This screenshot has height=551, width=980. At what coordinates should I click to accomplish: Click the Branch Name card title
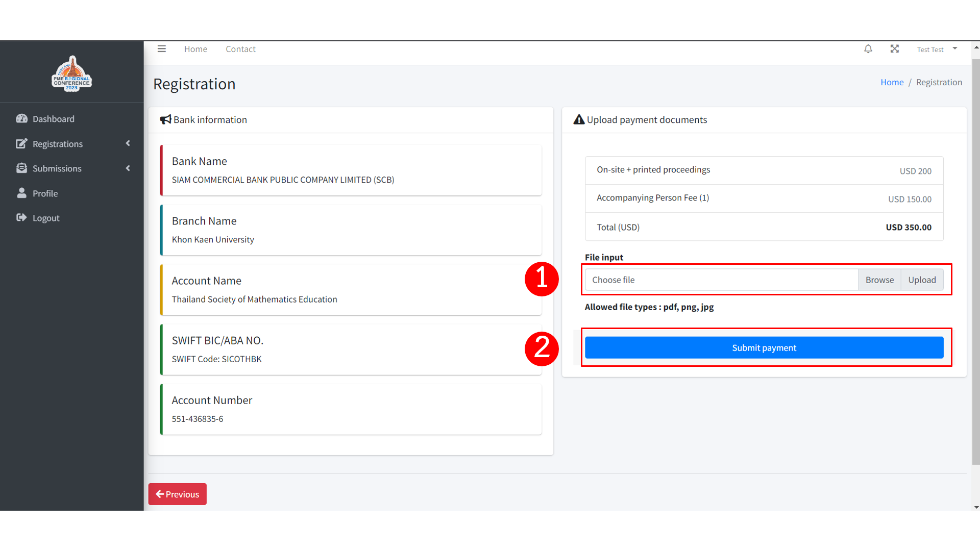point(204,221)
